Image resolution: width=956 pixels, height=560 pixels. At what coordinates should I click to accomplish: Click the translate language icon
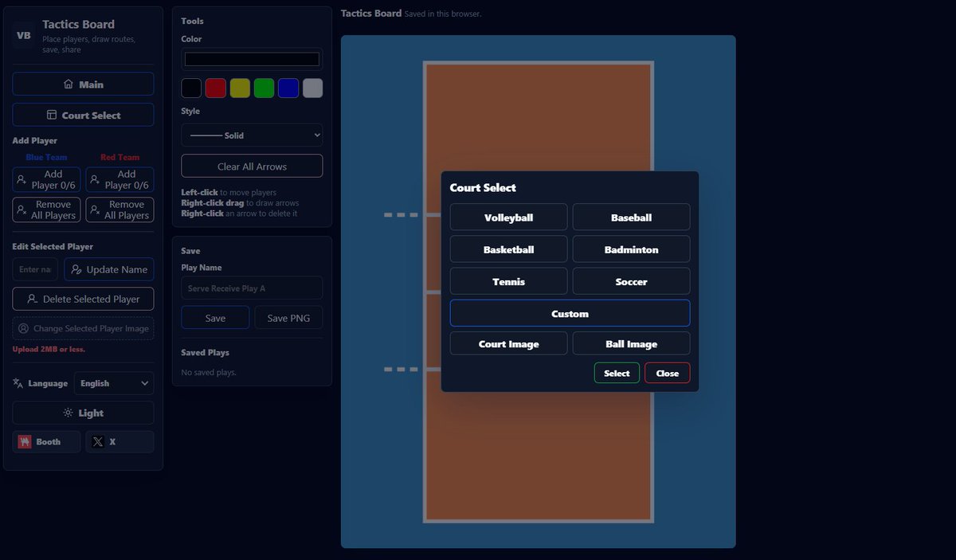18,383
